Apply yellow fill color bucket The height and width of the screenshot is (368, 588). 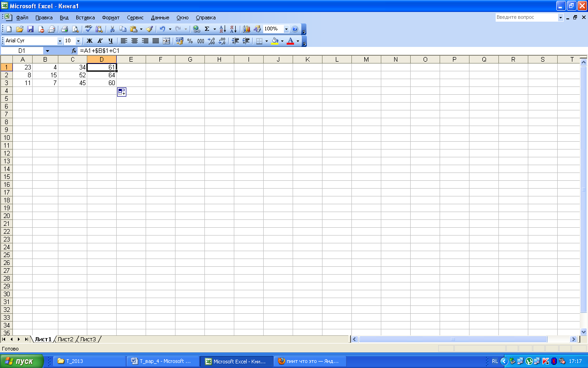(275, 41)
